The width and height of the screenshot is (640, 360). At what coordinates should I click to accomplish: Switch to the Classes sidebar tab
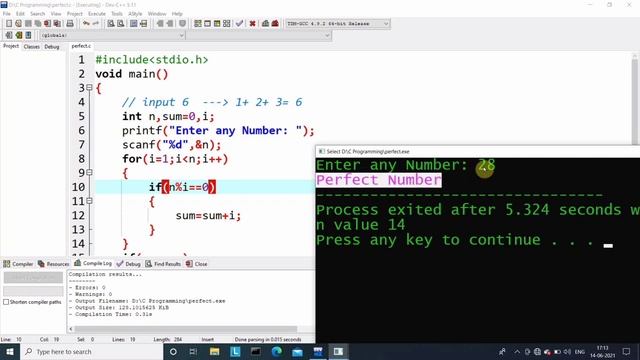point(31,47)
